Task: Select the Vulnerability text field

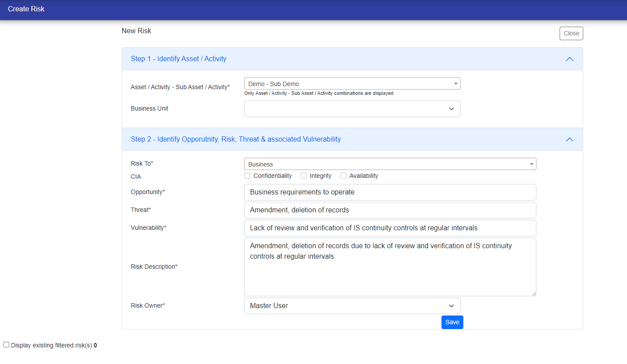Action: coord(389,228)
